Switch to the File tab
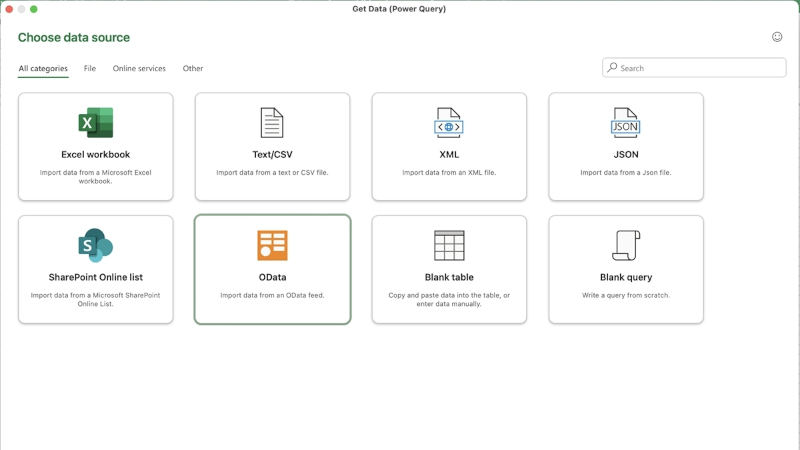The height and width of the screenshot is (450, 800). pos(90,68)
